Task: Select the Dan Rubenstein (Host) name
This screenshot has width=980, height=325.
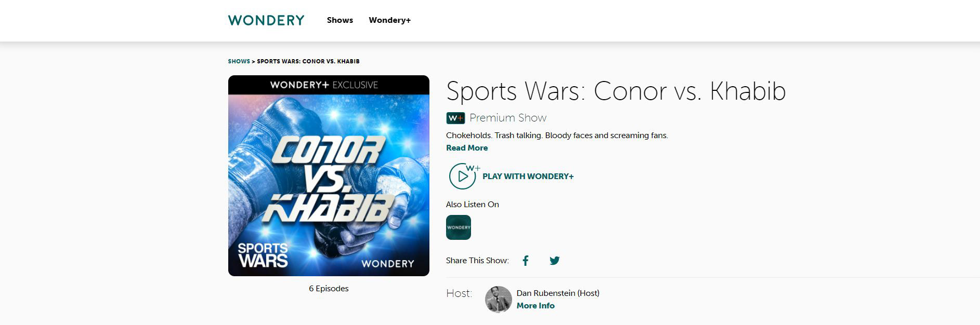Action: click(558, 293)
